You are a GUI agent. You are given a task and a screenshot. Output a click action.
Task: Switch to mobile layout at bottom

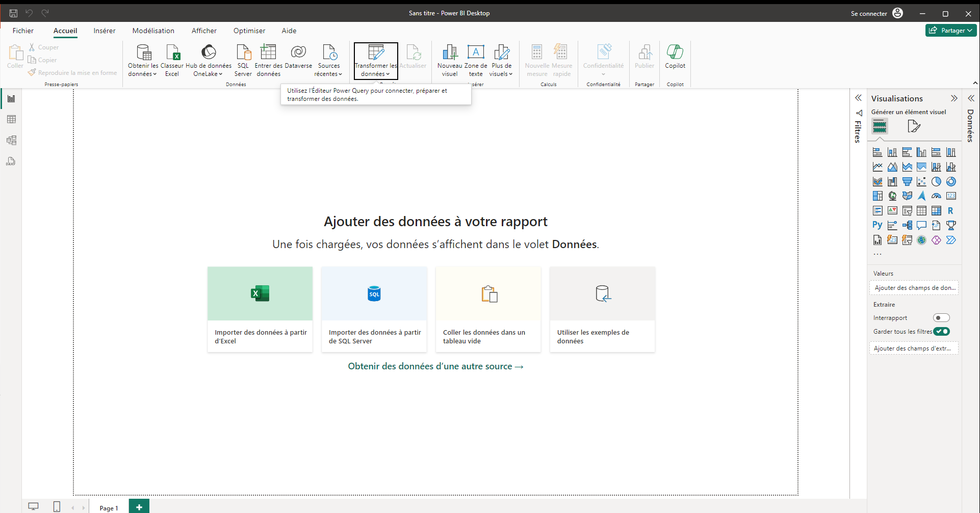pyautogui.click(x=57, y=506)
